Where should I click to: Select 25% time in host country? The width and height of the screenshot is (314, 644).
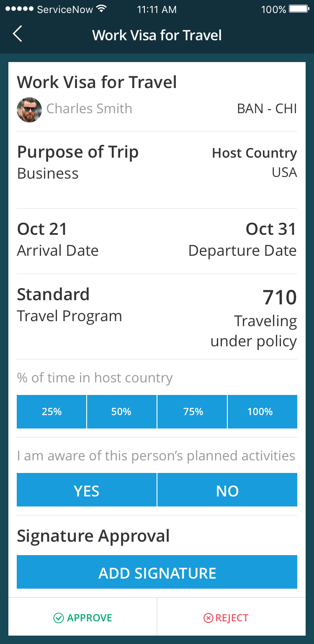pyautogui.click(x=51, y=412)
